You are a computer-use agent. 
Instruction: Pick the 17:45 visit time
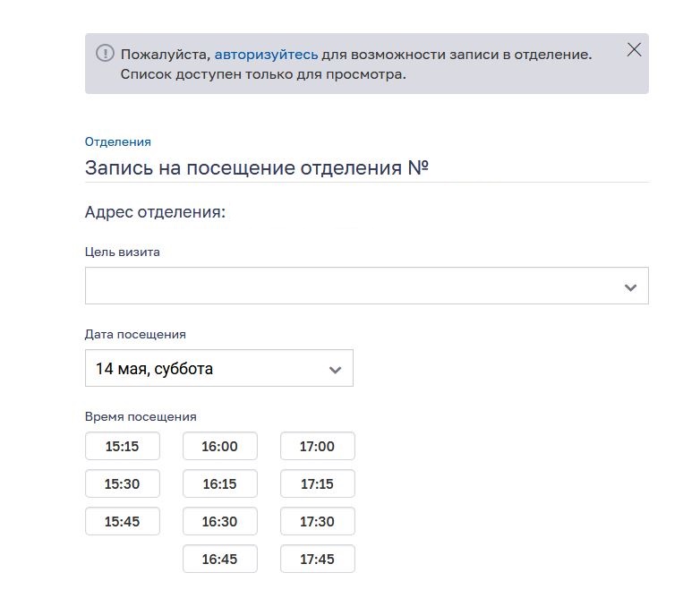point(318,559)
